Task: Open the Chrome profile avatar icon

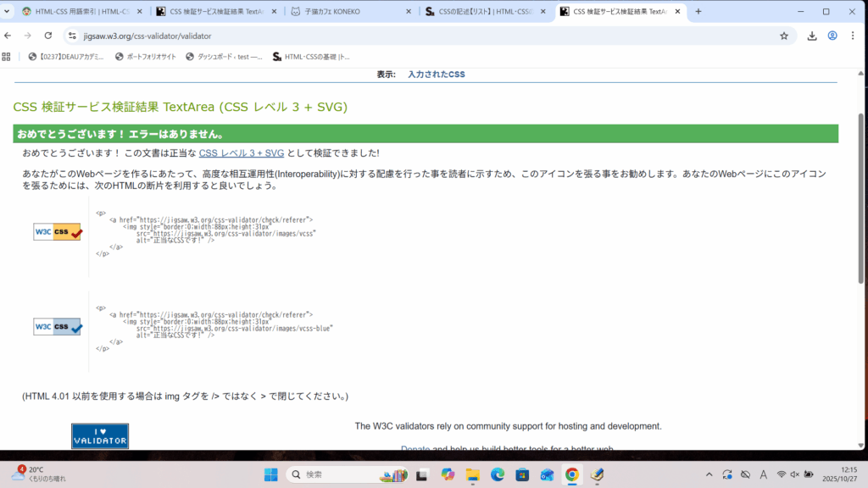Action: [x=832, y=36]
